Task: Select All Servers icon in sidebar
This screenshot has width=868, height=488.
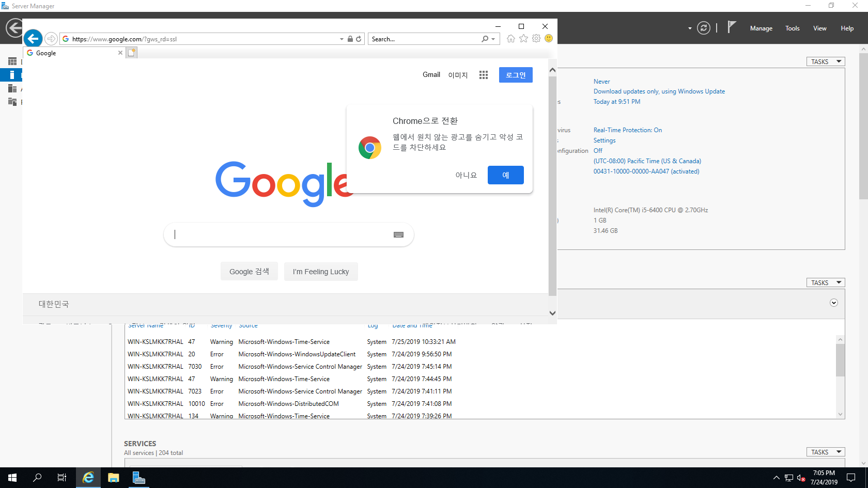Action: tap(12, 89)
